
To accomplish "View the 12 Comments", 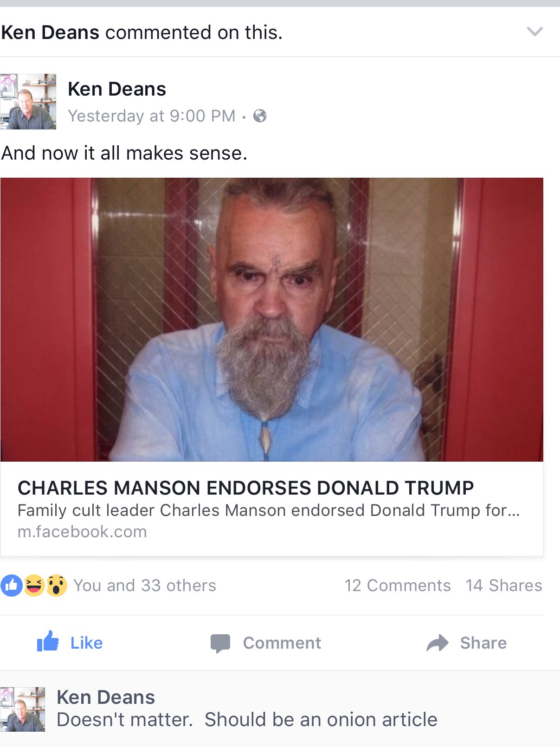I will (x=397, y=586).
